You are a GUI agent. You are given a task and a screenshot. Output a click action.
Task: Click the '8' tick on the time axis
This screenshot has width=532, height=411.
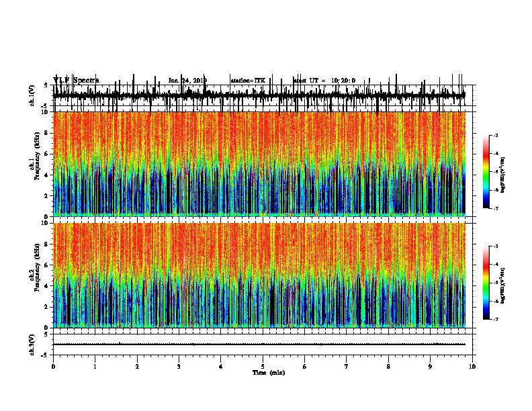388,367
